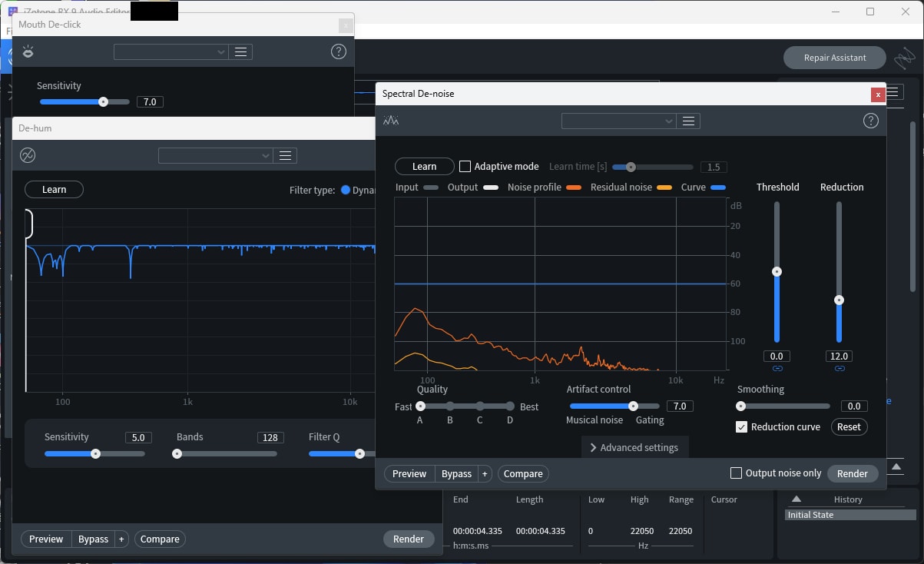Click the plus button beside Spectral De-noise Bypass
The height and width of the screenshot is (564, 924).
click(x=485, y=474)
